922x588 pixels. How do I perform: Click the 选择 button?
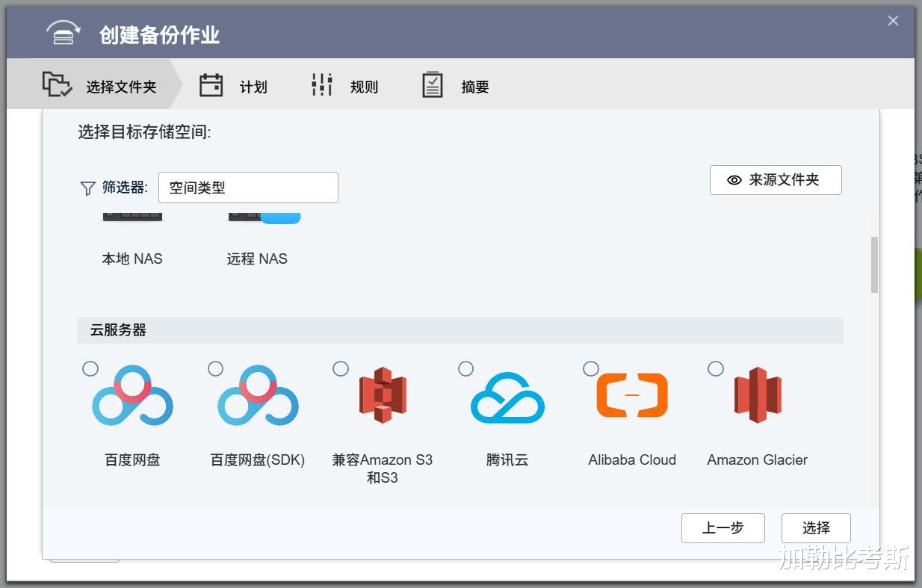(x=816, y=528)
